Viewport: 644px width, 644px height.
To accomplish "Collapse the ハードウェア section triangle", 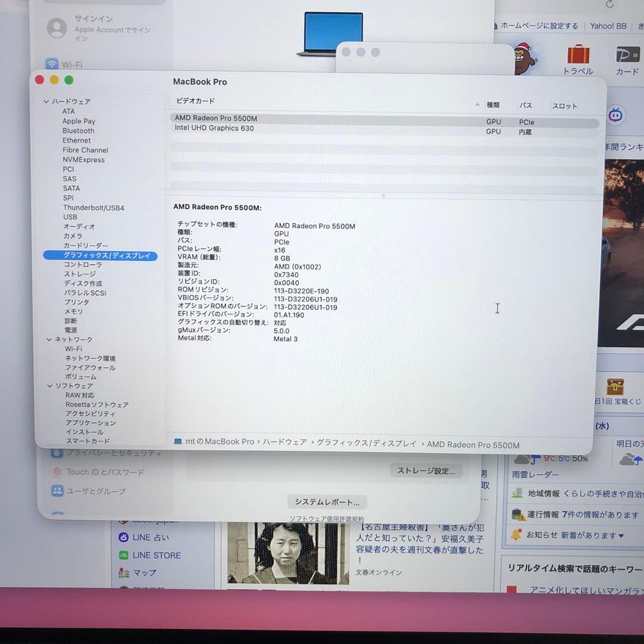I will pos(46,101).
